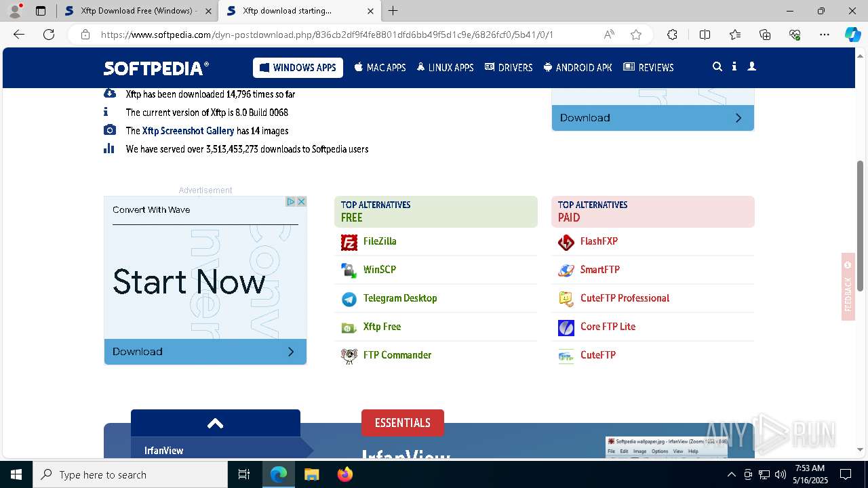Open Edge favorites list
This screenshot has height=488, width=868.
tap(735, 35)
